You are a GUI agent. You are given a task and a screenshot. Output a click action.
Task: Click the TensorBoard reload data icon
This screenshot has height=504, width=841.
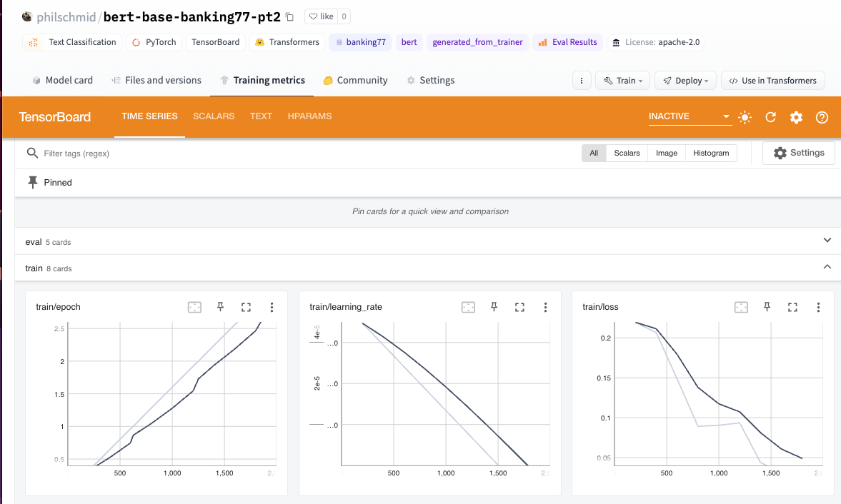click(770, 117)
